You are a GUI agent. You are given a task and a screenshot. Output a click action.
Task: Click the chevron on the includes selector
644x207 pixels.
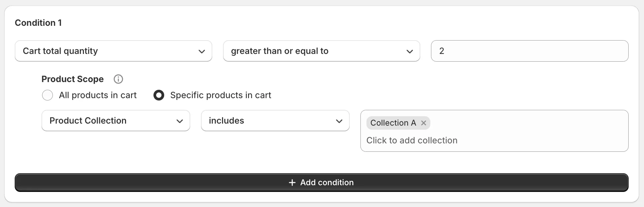click(x=339, y=121)
